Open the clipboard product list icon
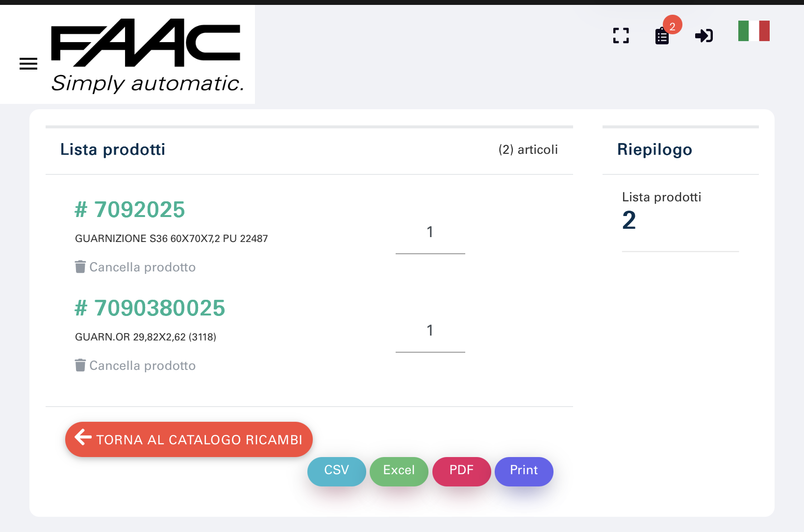 (x=662, y=36)
